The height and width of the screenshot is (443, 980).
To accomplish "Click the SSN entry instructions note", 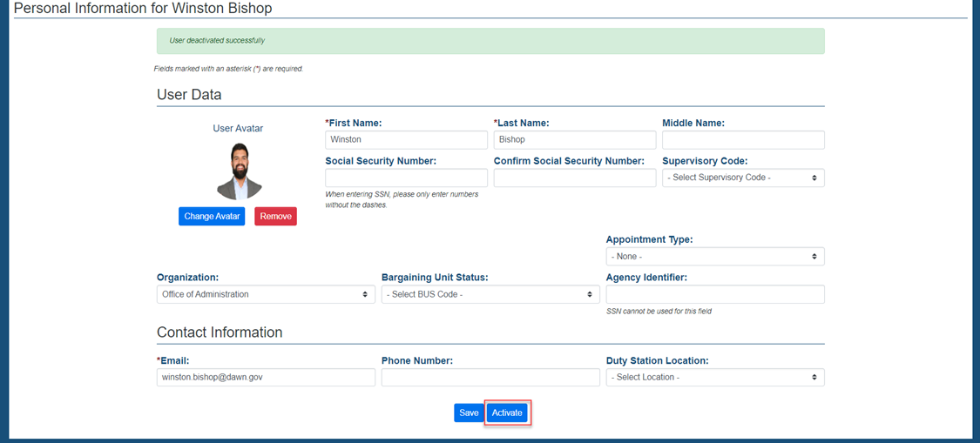I will pyautogui.click(x=402, y=199).
